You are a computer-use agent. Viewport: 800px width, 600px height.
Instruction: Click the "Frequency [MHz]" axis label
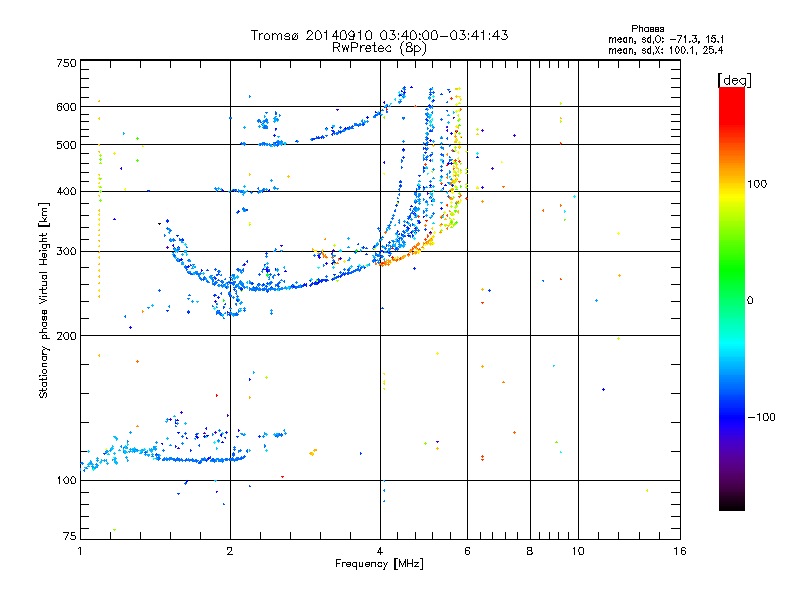(379, 564)
